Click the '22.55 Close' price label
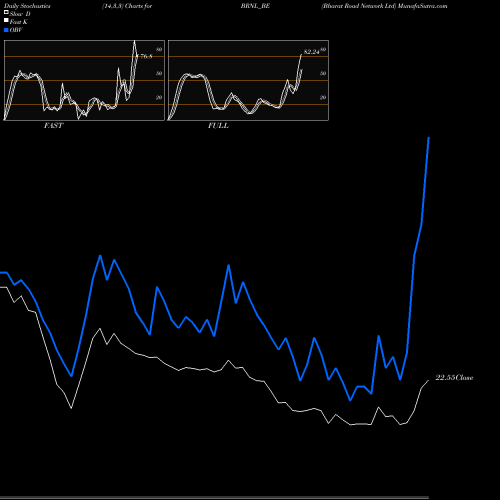Viewport: 500px width, 500px height. (454, 378)
